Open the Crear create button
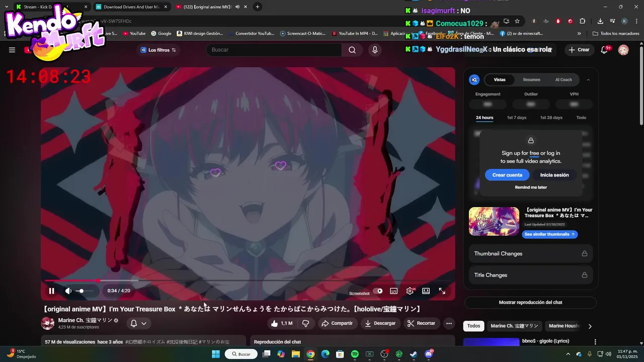The width and height of the screenshot is (644, 362). coord(579,50)
